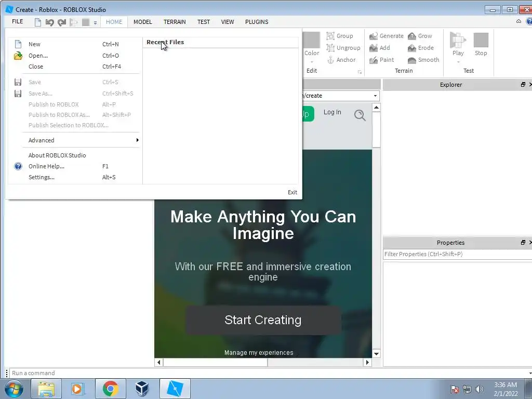Choose Close from the File menu
Image resolution: width=532 pixels, height=399 pixels.
click(74, 66)
